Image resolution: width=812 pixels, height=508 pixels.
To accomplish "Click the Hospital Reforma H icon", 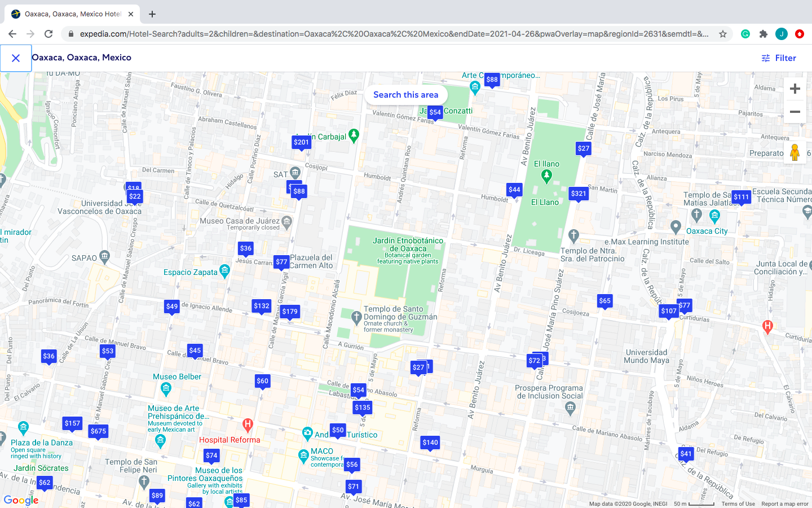I will (248, 424).
